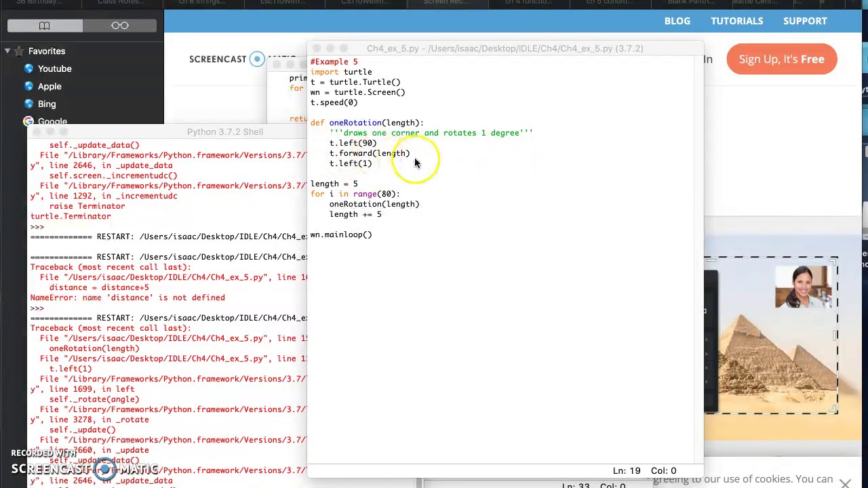Click the NameError message in the shell
The height and width of the screenshot is (488, 868).
(127, 298)
